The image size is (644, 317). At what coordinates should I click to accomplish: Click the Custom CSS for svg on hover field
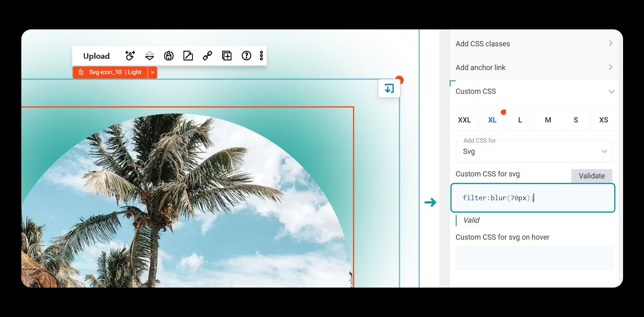pos(534,258)
